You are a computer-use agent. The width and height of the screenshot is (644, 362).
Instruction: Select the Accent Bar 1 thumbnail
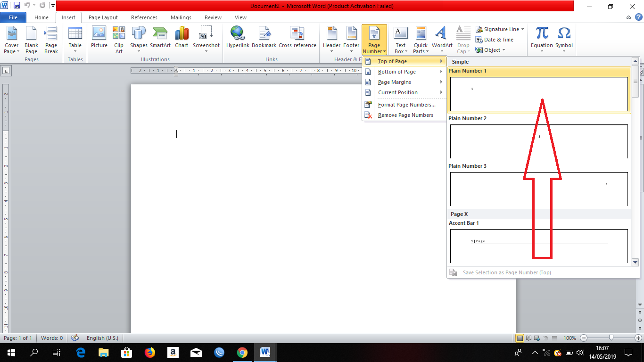(539, 246)
